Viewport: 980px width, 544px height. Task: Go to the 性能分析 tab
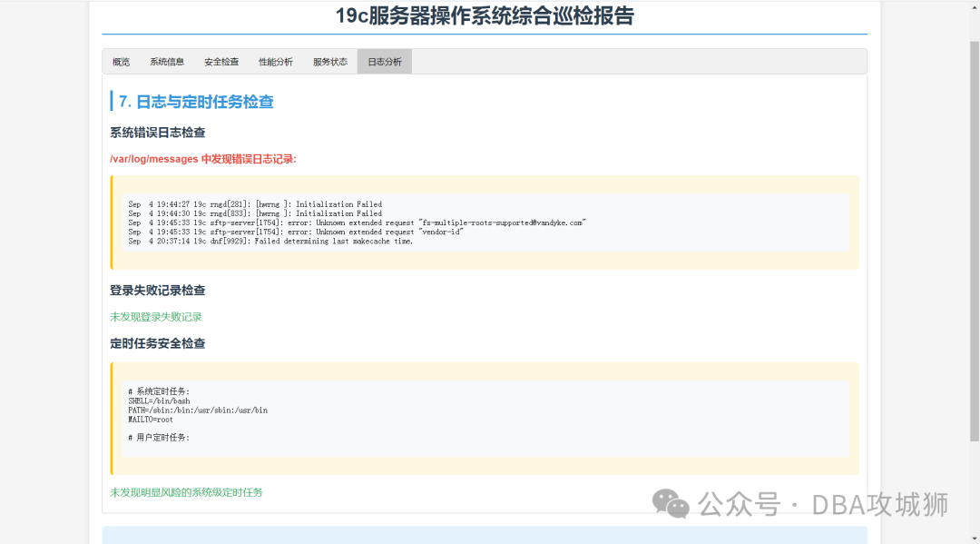click(276, 62)
